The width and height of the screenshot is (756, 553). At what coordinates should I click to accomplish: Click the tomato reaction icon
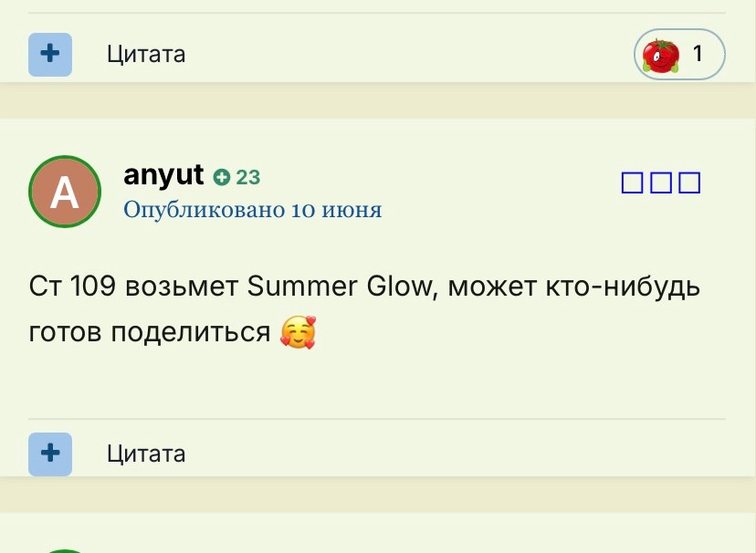point(660,56)
